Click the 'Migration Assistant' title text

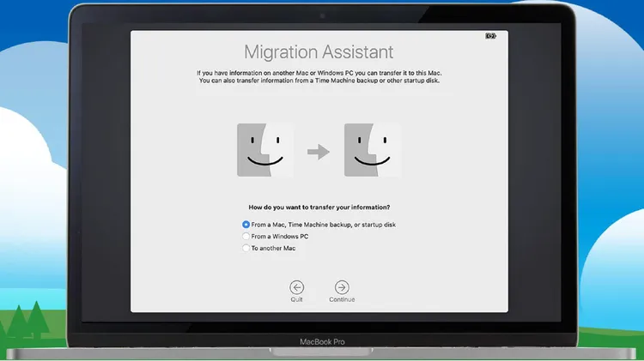(319, 52)
